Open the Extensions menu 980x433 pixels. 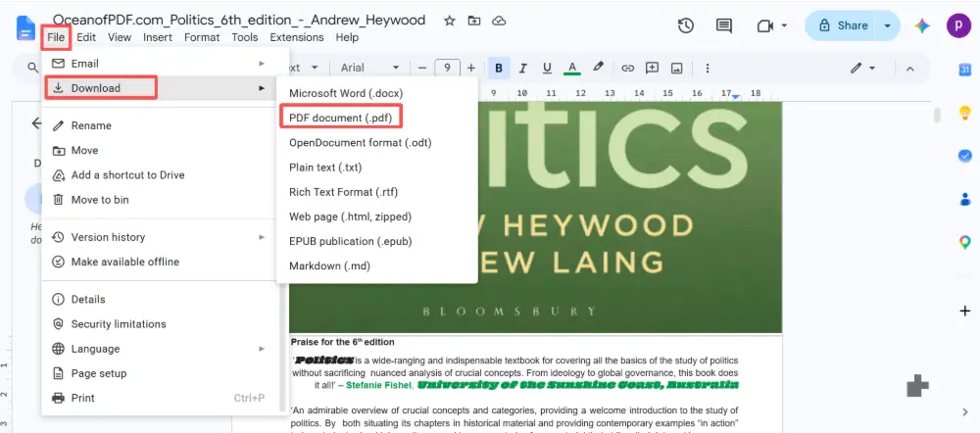point(297,37)
